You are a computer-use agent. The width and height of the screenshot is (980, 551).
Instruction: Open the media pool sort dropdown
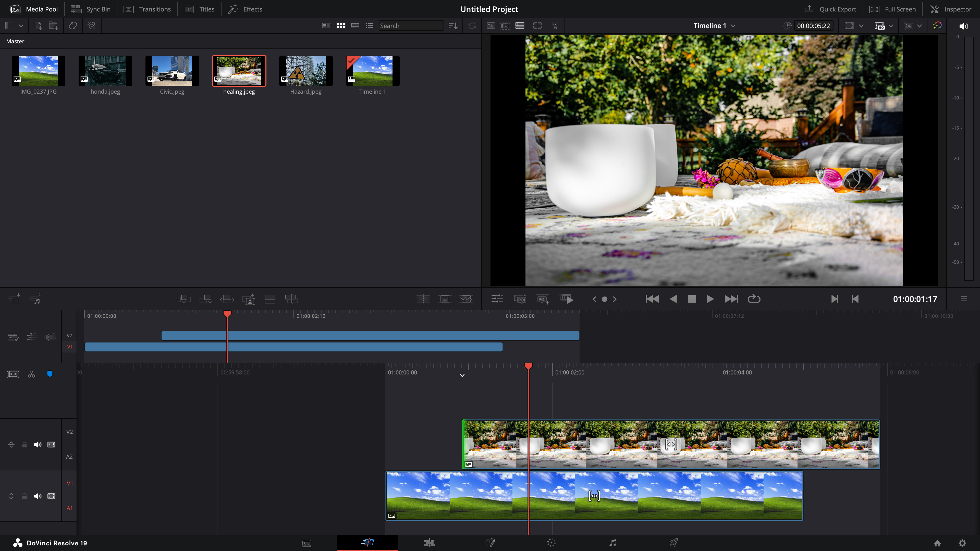[x=453, y=26]
